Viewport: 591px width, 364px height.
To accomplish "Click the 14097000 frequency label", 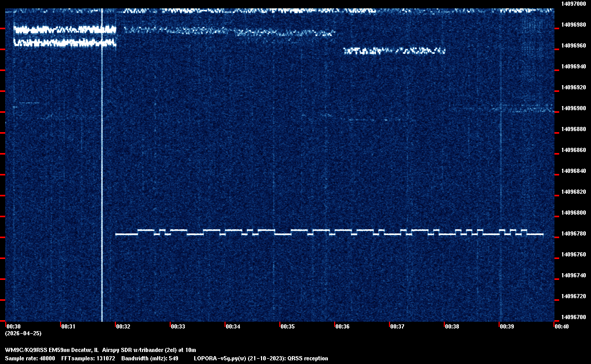I will [573, 4].
